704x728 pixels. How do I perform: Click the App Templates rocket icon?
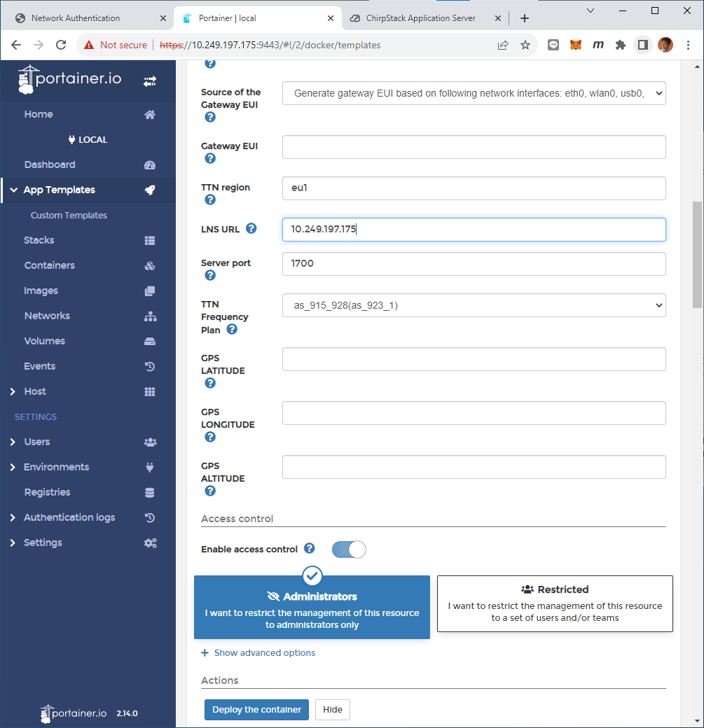(x=150, y=190)
